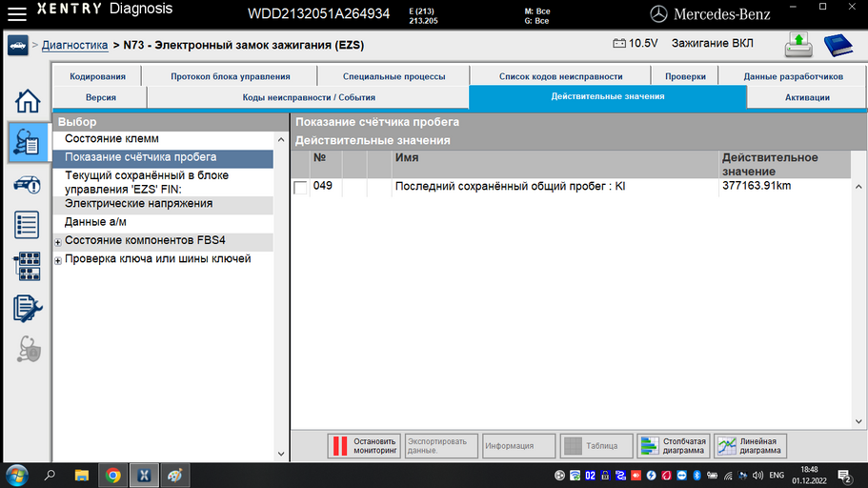Open the blue help book icon
Viewport: 868px width, 488px height.
coord(838,46)
